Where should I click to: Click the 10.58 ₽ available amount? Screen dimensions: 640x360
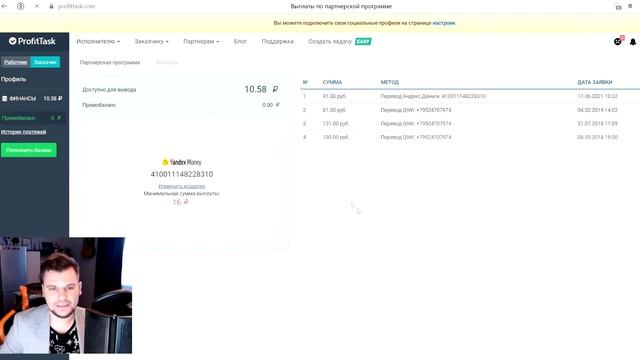261,89
